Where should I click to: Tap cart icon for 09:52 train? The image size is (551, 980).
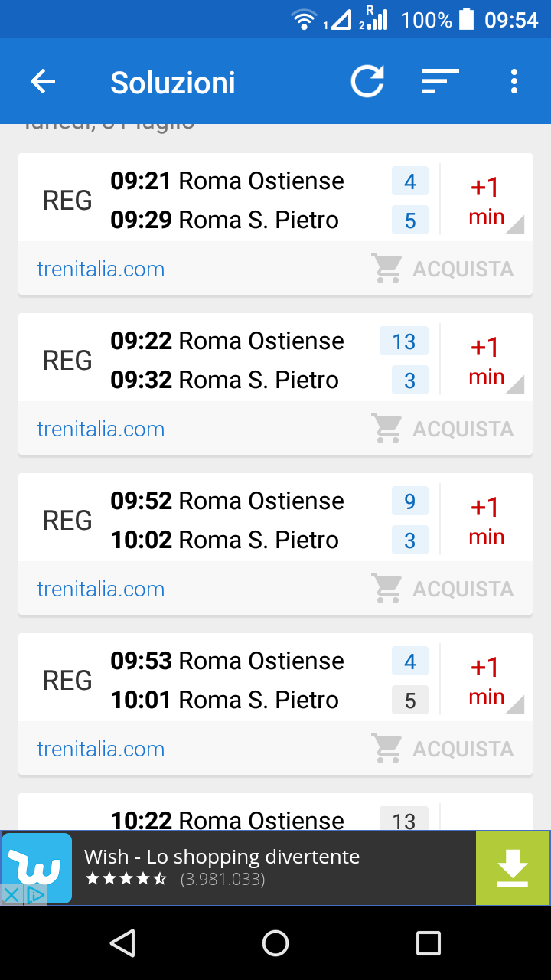(x=386, y=589)
